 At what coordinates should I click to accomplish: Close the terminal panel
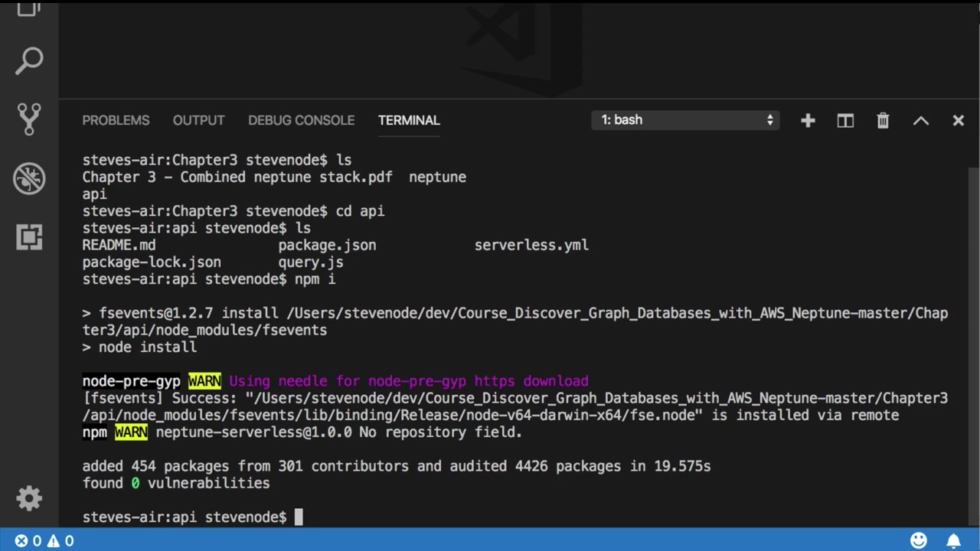[958, 120]
